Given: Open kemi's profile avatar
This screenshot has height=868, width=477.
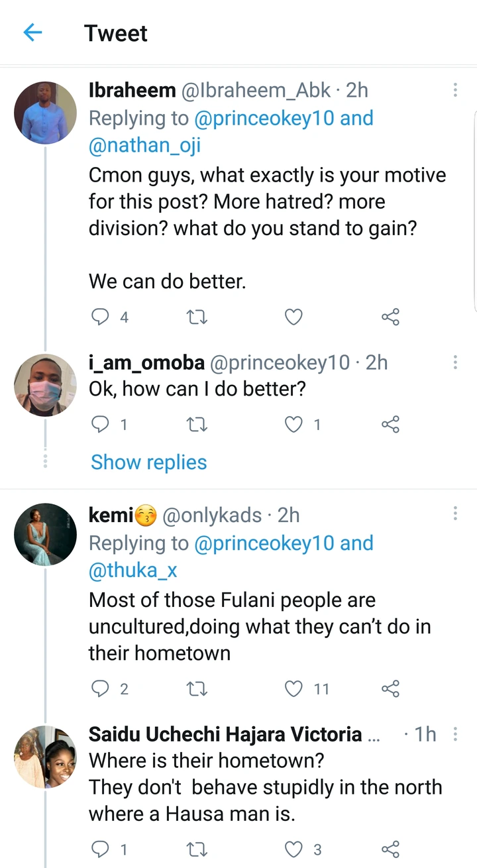Looking at the screenshot, I should [x=45, y=534].
